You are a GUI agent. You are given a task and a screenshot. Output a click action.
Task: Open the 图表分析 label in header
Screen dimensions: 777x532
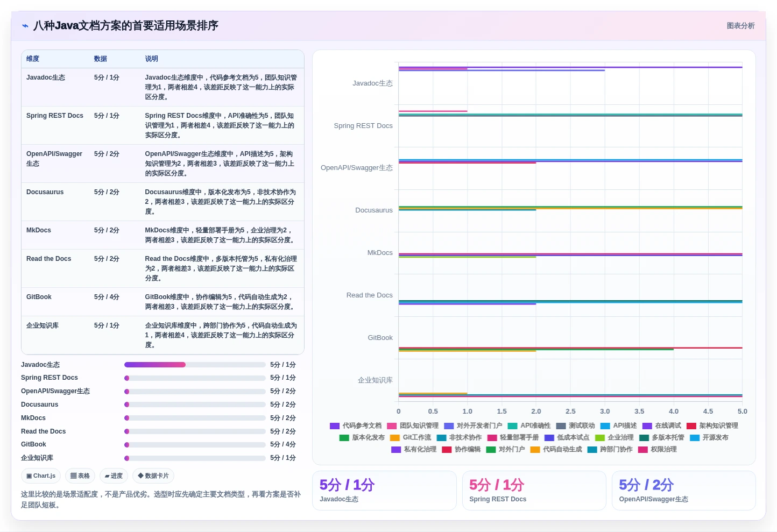click(x=740, y=26)
